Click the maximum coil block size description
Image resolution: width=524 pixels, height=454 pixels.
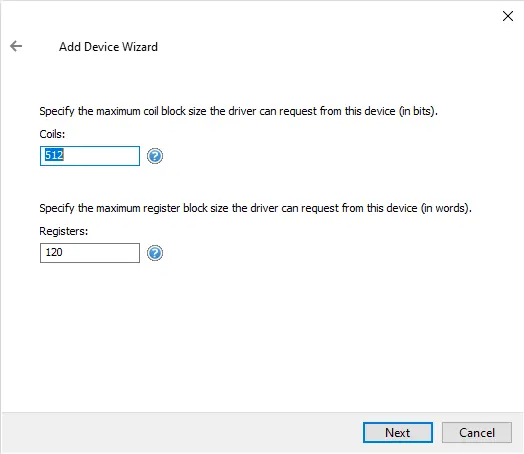[239, 111]
